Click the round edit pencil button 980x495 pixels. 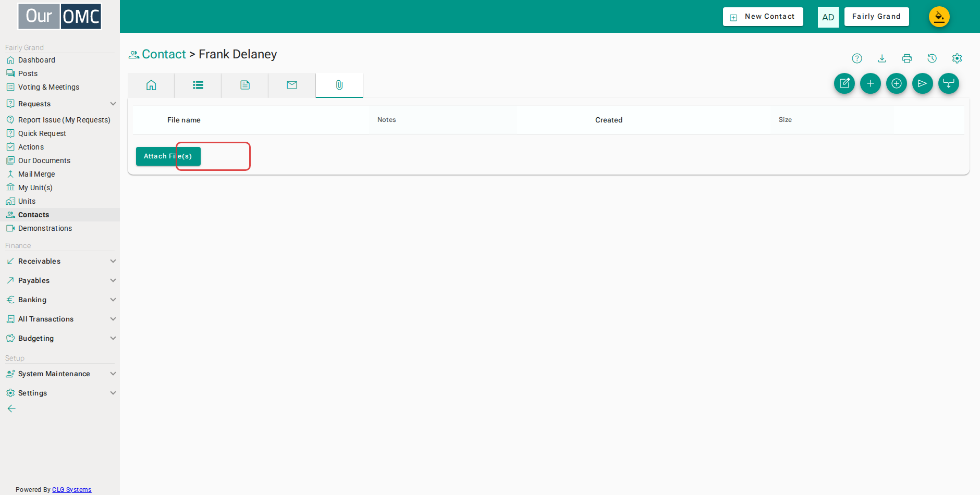pos(844,83)
